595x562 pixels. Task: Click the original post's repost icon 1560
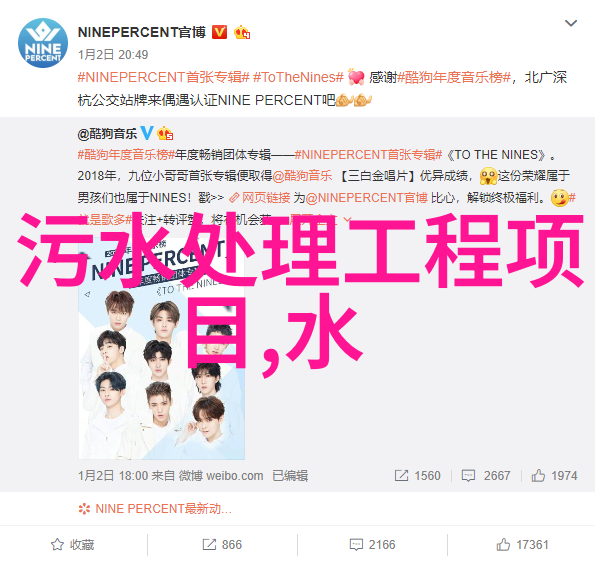click(x=417, y=475)
